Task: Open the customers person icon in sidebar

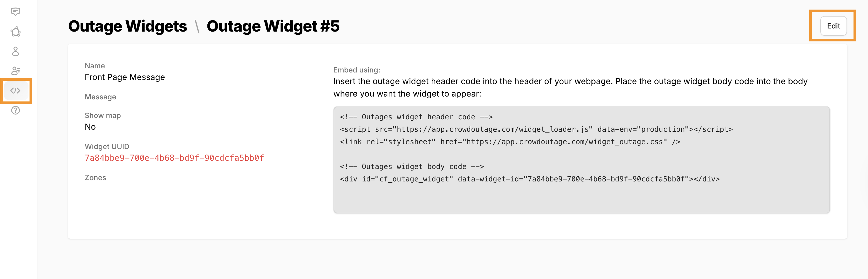Action: click(16, 52)
